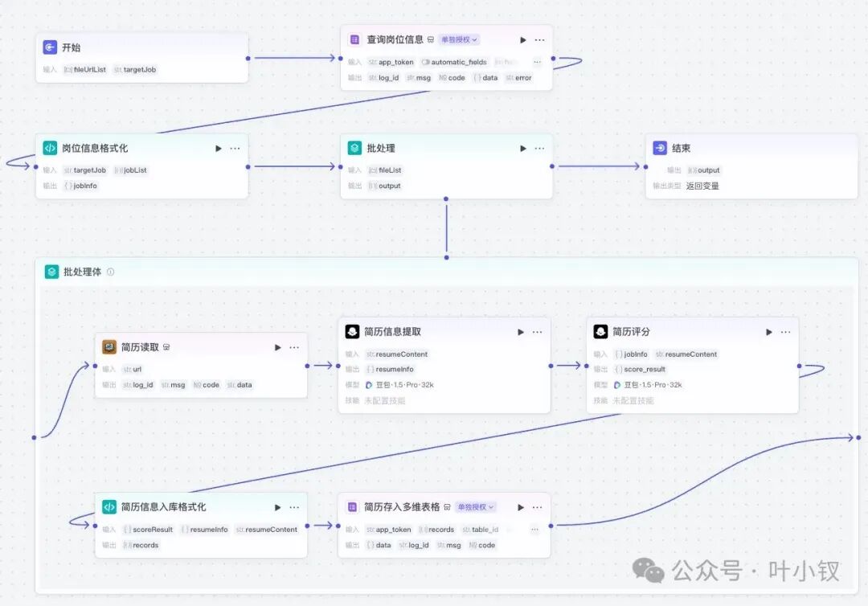The height and width of the screenshot is (606, 868).
Task: Run the 简历存入多维表格 node
Action: (x=521, y=507)
